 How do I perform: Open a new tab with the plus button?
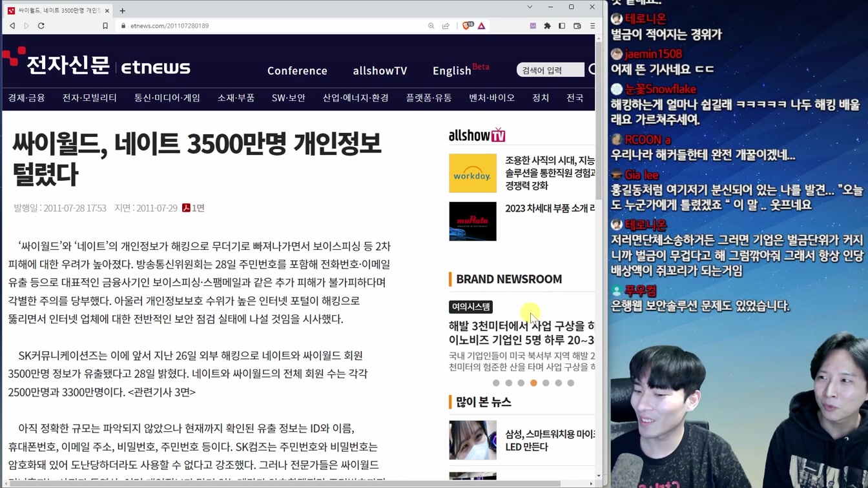[122, 10]
